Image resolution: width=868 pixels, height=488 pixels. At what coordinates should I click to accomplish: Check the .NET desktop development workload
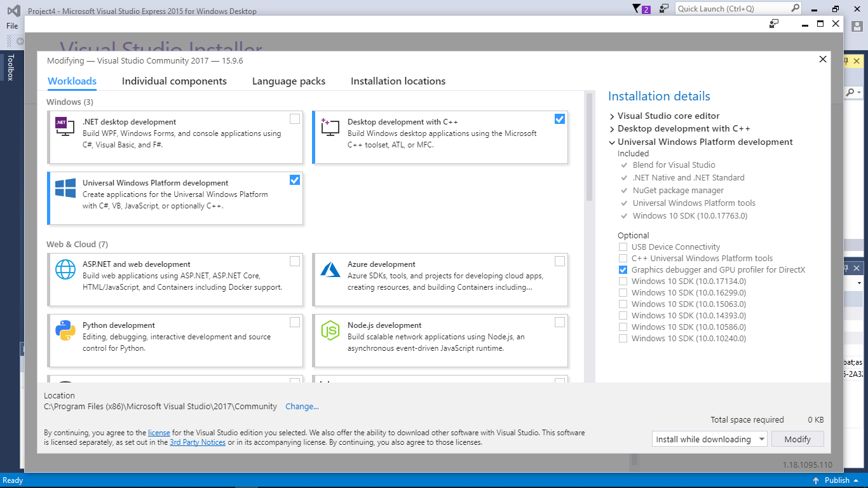[295, 119]
